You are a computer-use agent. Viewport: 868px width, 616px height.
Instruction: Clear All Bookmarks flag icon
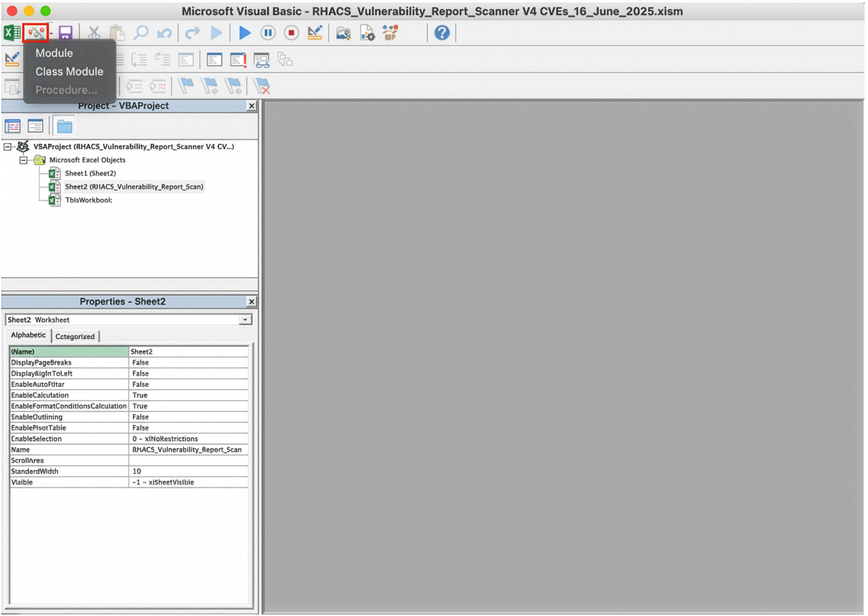[262, 86]
